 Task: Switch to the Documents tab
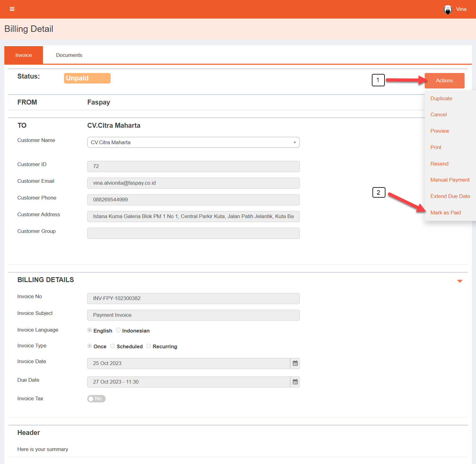tap(69, 55)
